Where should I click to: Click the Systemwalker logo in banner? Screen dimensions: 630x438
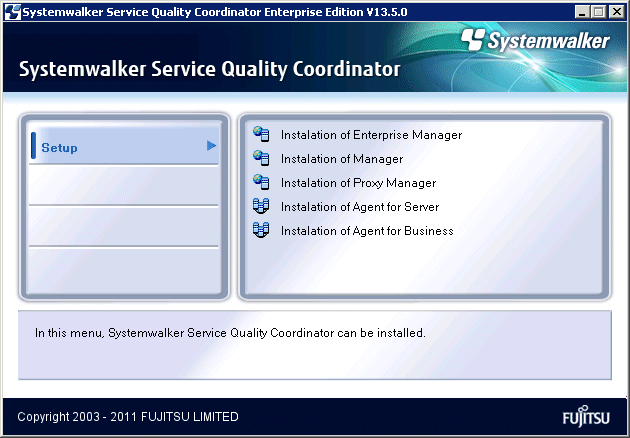535,40
